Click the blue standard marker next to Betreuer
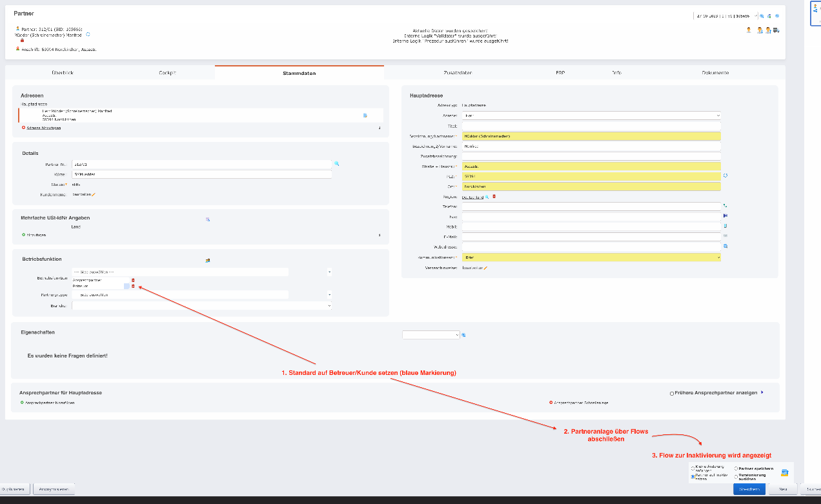821x504 pixels. pyautogui.click(x=127, y=286)
